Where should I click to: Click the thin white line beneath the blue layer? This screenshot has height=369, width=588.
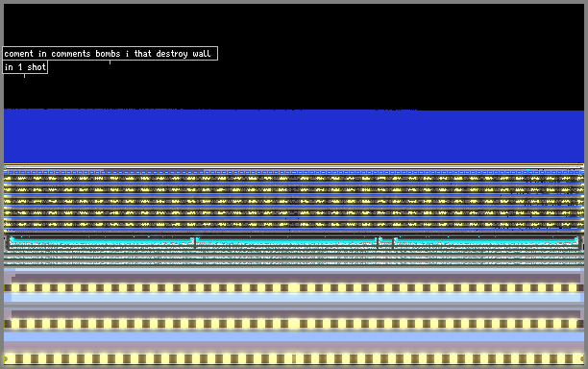point(294,165)
